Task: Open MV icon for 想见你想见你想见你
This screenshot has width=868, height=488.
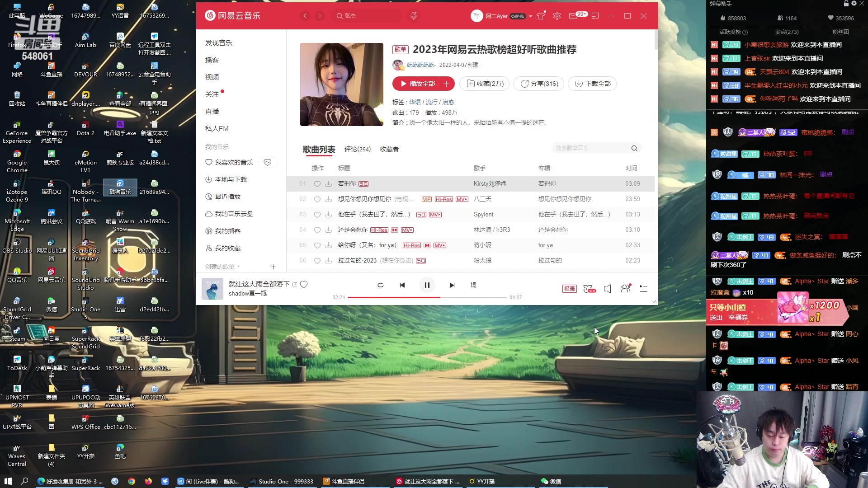Action: click(462, 199)
